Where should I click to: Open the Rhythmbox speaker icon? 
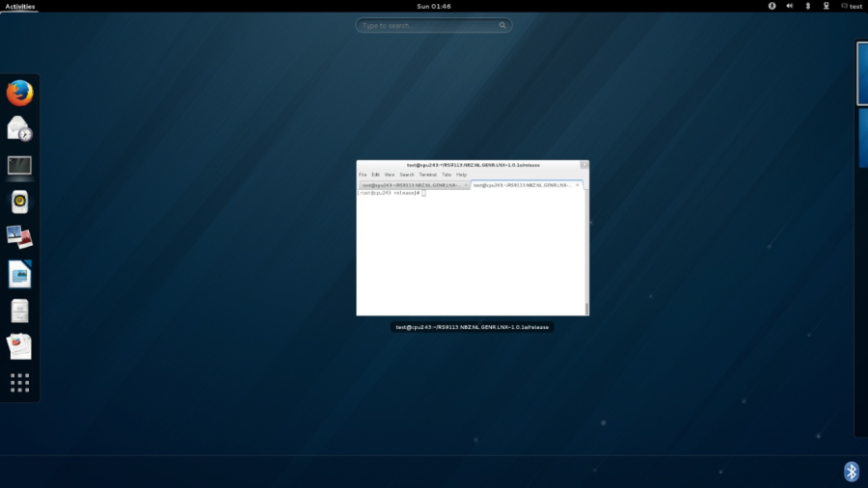click(x=20, y=202)
